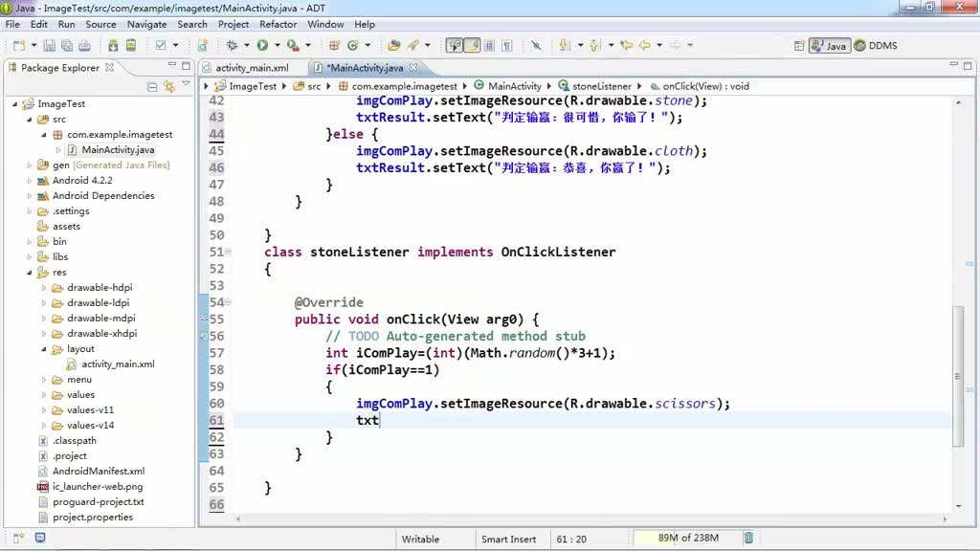
Task: Toggle Block Selection Mode button
Action: click(x=489, y=46)
